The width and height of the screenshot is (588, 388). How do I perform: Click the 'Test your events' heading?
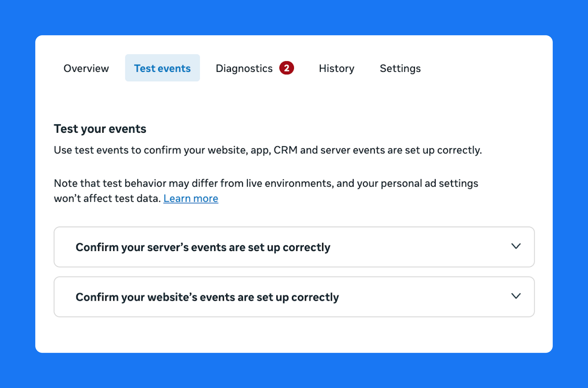coord(100,129)
